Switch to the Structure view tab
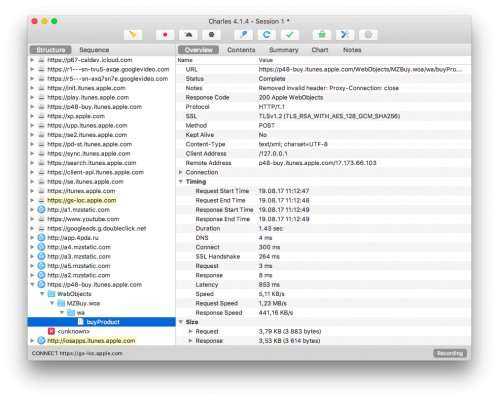This screenshot has height=400, width=499. (x=51, y=50)
